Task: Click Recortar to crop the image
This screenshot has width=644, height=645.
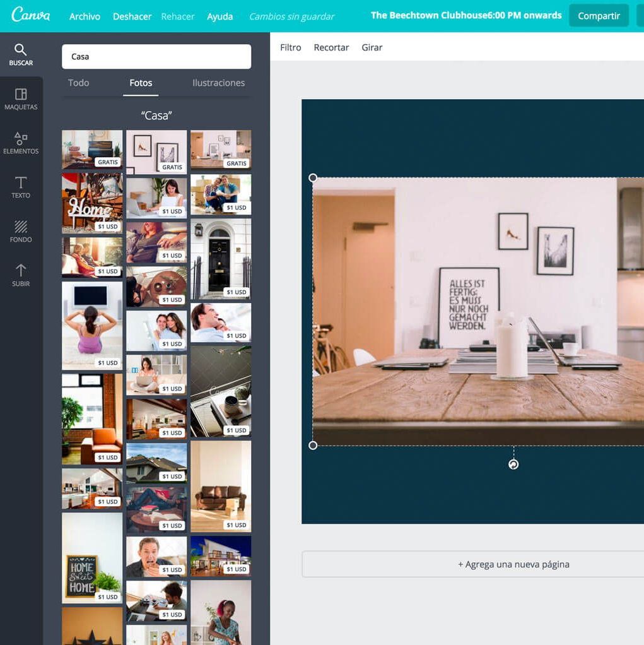Action: [331, 47]
